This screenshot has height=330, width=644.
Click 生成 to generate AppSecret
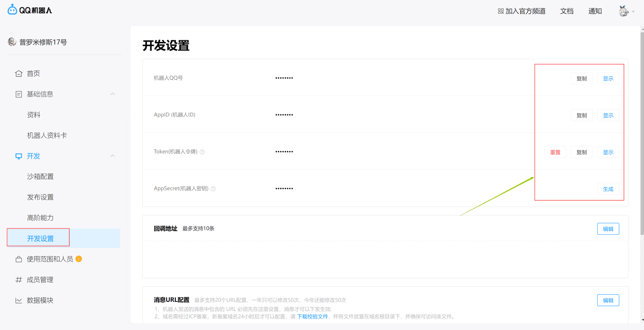point(608,190)
